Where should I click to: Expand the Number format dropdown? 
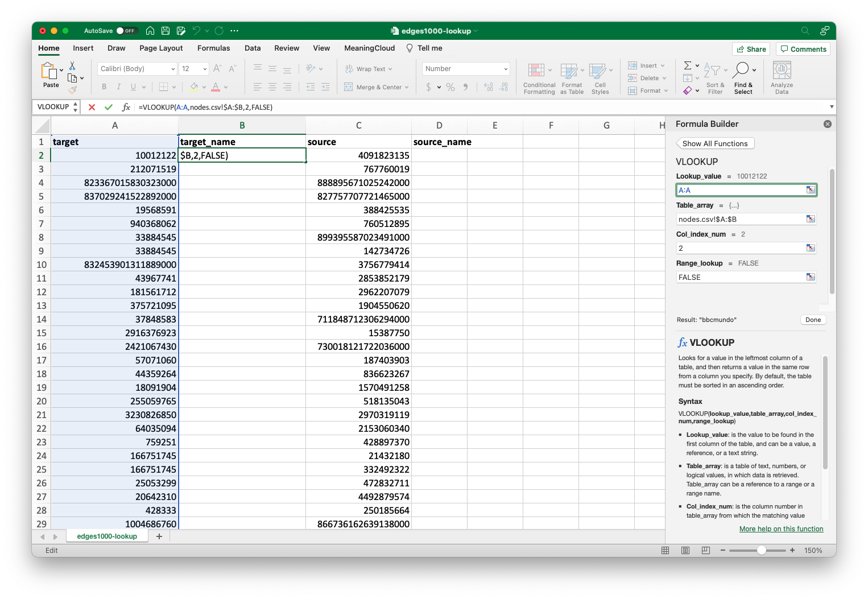pyautogui.click(x=506, y=69)
